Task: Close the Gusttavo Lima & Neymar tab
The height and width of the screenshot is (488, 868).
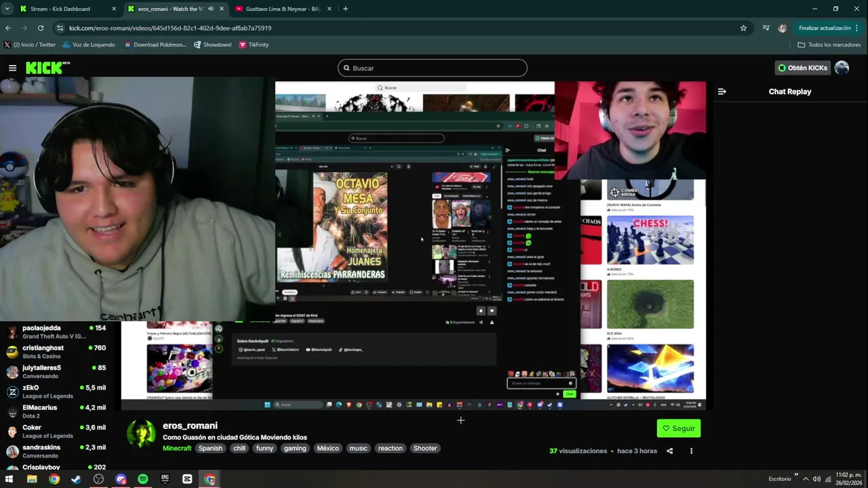Action: (x=330, y=9)
